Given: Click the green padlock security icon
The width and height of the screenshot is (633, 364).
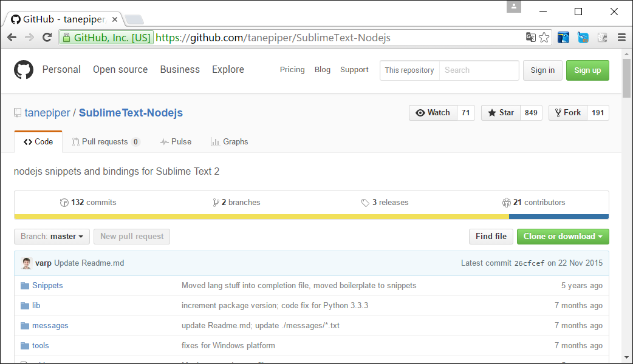Looking at the screenshot, I should [66, 38].
